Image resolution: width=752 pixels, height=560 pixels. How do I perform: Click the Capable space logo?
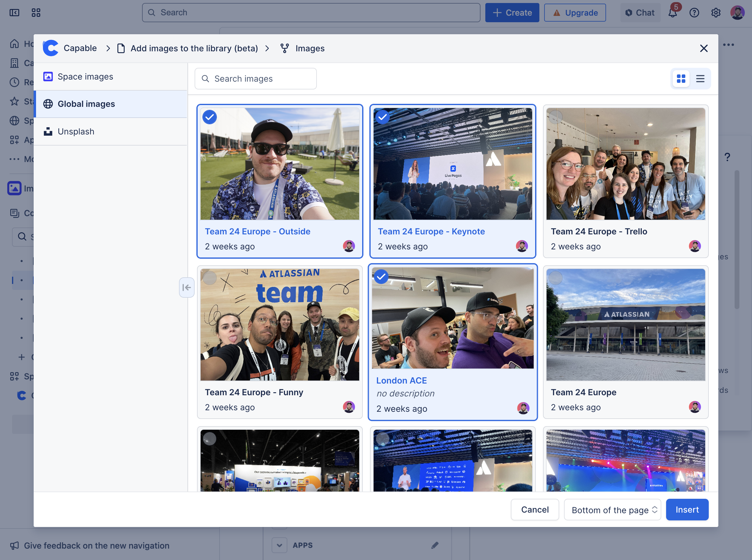click(x=51, y=48)
